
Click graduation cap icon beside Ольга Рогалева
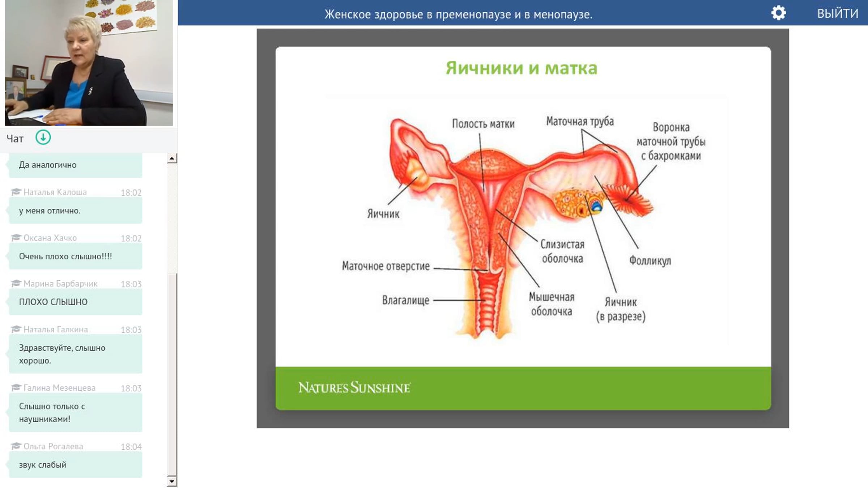pyautogui.click(x=16, y=446)
